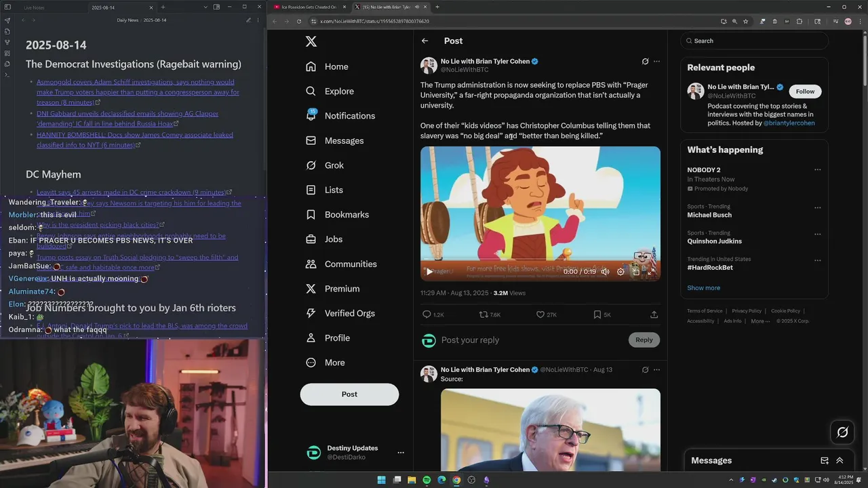This screenshot has height=488, width=868.
Task: Open Home in the X sidebar
Action: click(328, 66)
